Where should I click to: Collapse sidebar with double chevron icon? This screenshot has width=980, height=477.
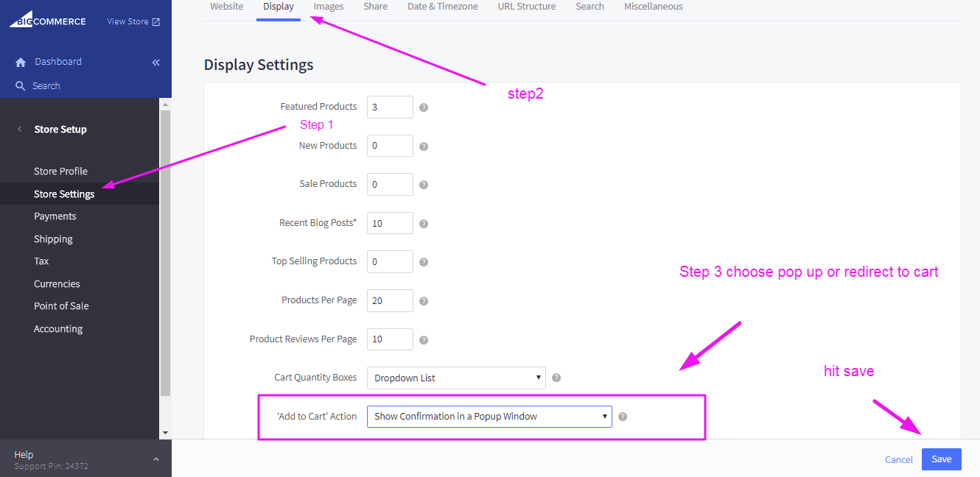[155, 63]
